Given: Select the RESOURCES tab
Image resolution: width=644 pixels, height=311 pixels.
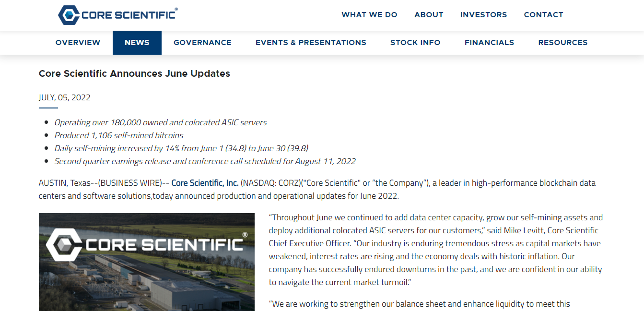Looking at the screenshot, I should tap(562, 43).
